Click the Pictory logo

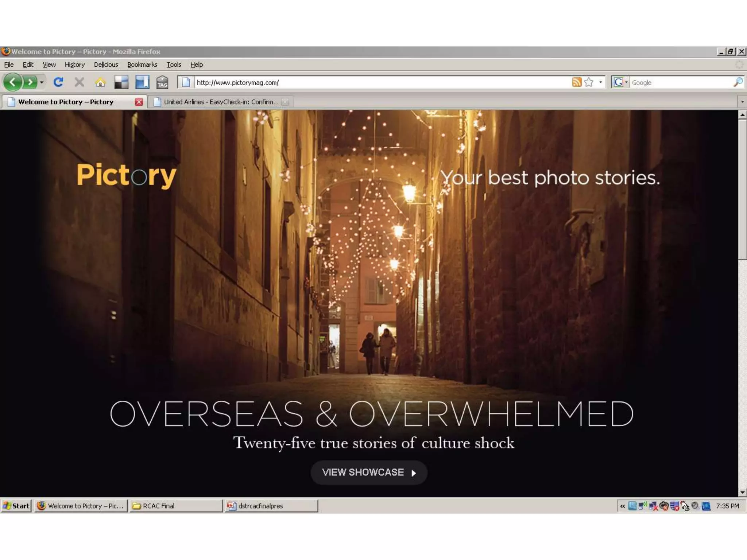pos(126,175)
